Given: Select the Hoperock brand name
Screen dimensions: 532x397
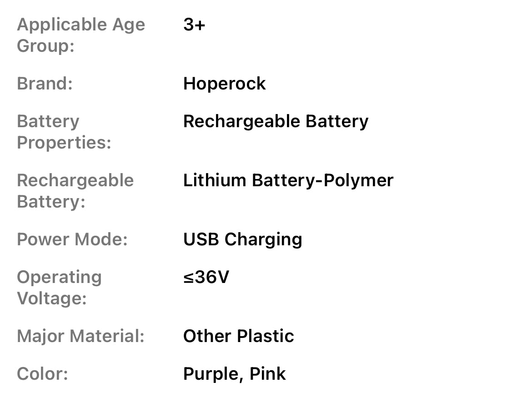Looking at the screenshot, I should [224, 84].
